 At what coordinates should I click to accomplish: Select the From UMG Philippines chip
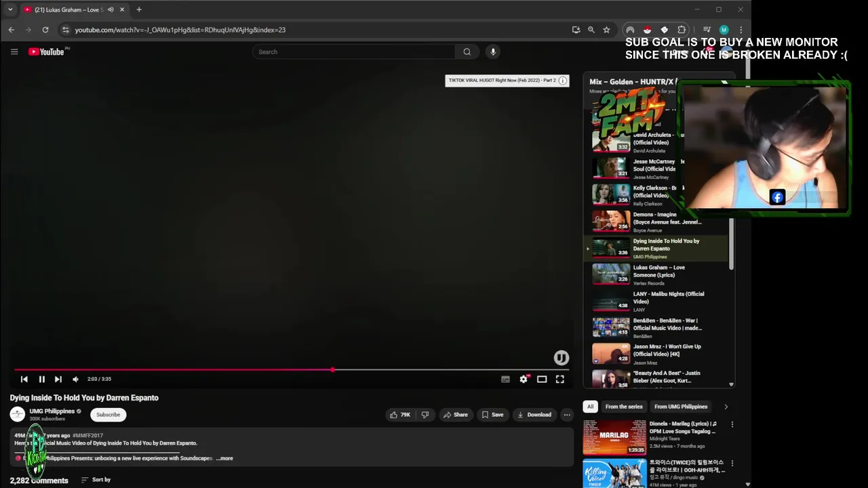681,407
